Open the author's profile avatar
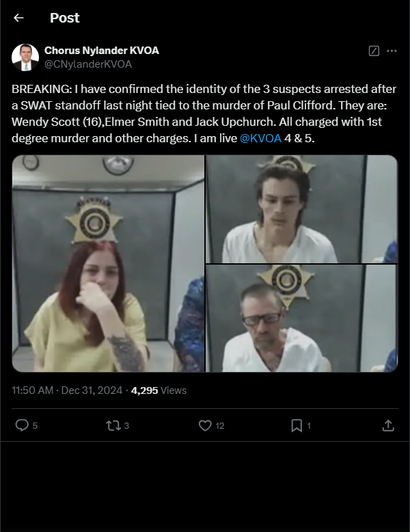 pyautogui.click(x=25, y=57)
